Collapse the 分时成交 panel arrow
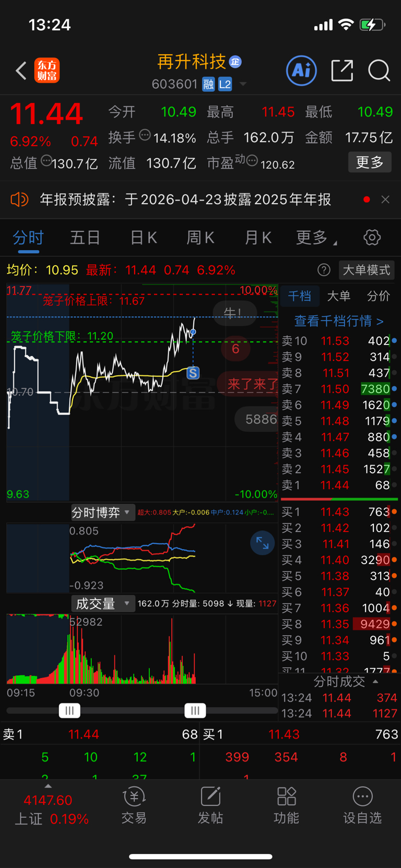 (x=375, y=682)
